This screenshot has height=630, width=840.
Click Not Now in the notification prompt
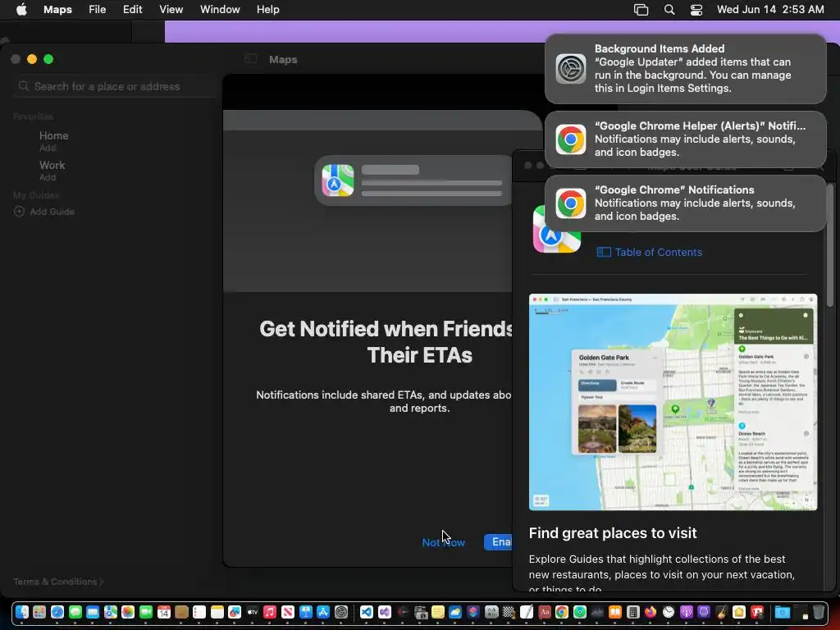(x=443, y=542)
